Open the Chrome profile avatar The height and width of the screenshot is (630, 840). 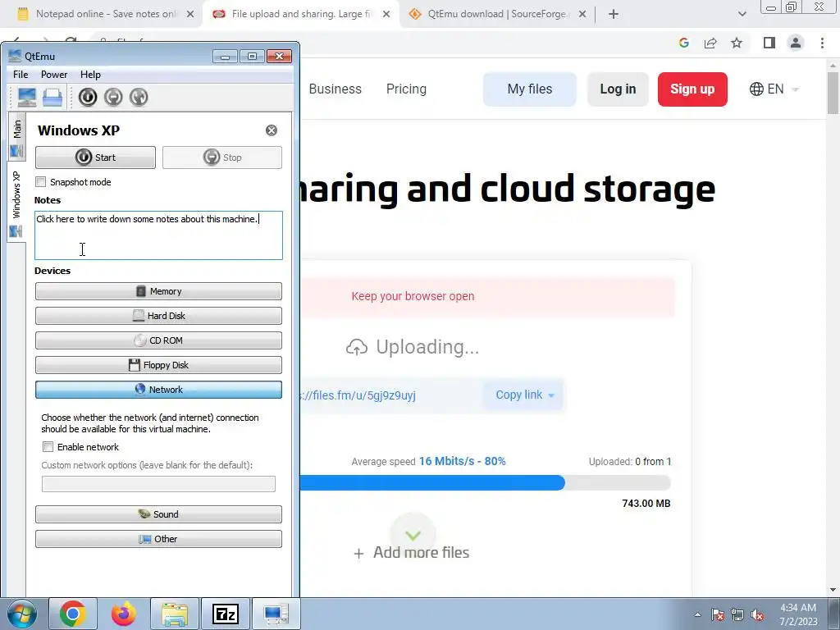pyautogui.click(x=796, y=43)
